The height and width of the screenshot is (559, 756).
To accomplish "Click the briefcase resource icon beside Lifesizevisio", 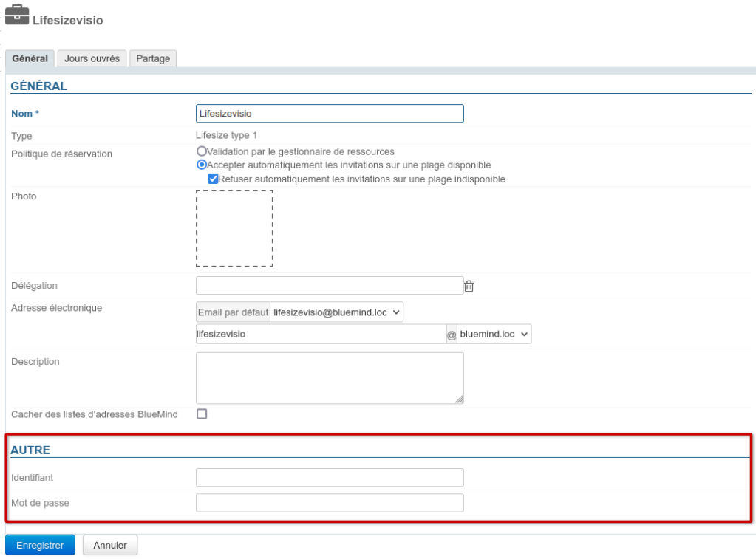I will (17, 15).
